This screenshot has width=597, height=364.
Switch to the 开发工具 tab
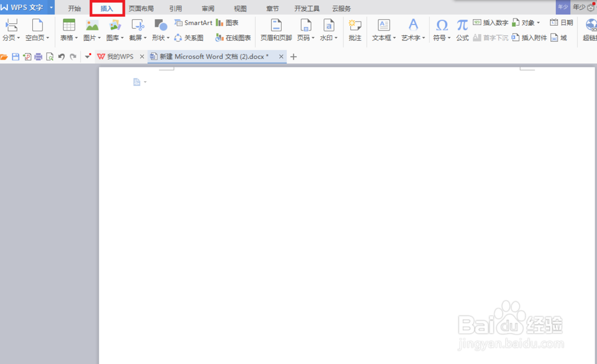coord(307,8)
